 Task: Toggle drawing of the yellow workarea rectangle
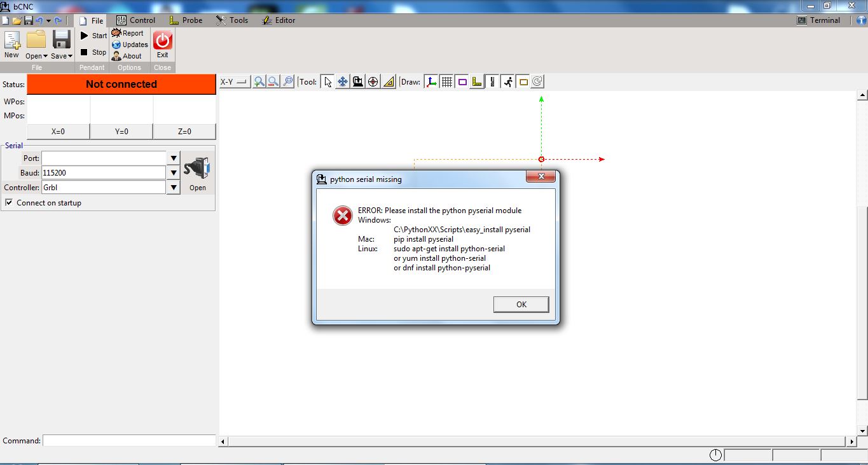(523, 82)
